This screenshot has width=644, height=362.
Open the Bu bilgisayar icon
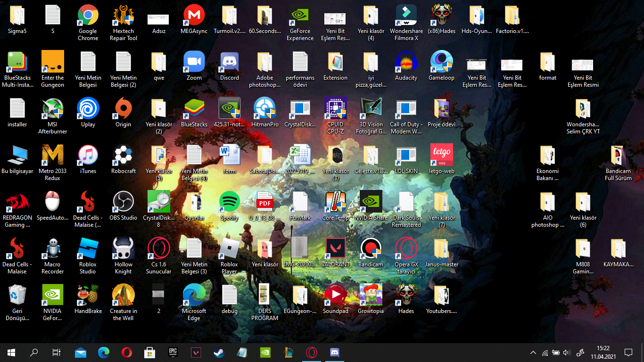tap(17, 159)
